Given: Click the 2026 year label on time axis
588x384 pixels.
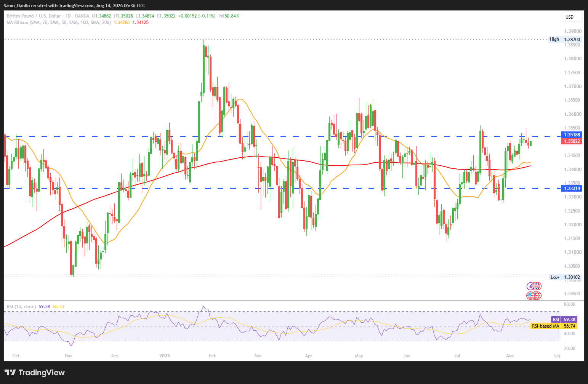Looking at the screenshot, I should [x=165, y=356].
